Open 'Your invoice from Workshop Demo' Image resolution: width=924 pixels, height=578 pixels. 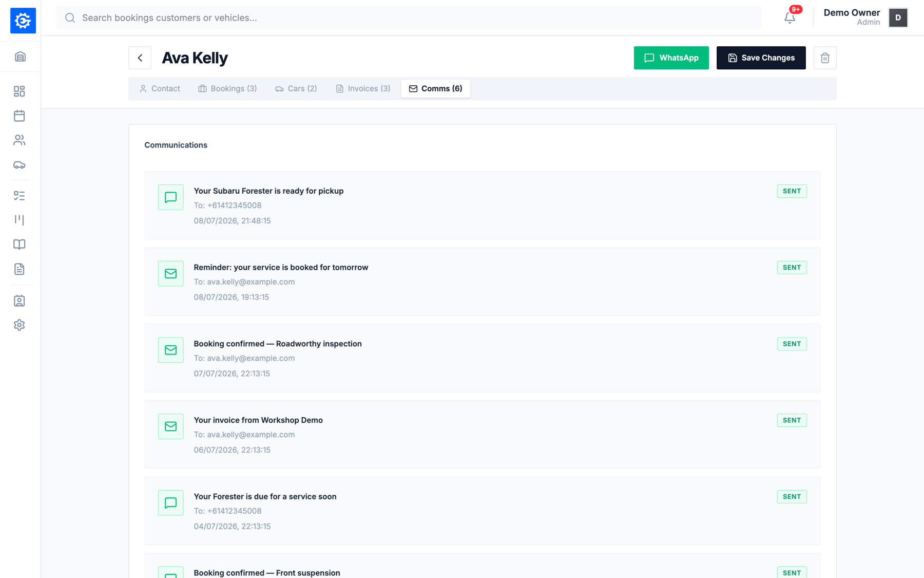pyautogui.click(x=258, y=420)
